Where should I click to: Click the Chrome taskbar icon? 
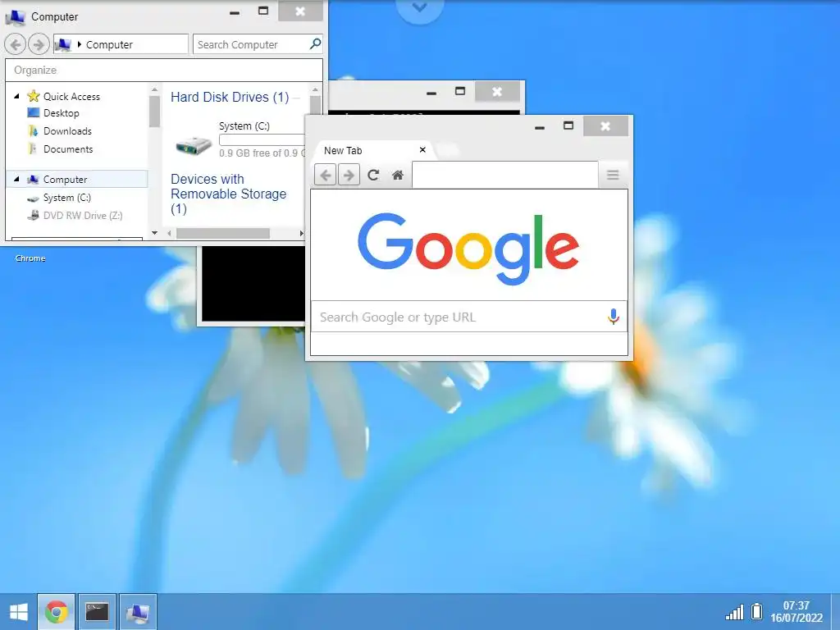coord(57,612)
